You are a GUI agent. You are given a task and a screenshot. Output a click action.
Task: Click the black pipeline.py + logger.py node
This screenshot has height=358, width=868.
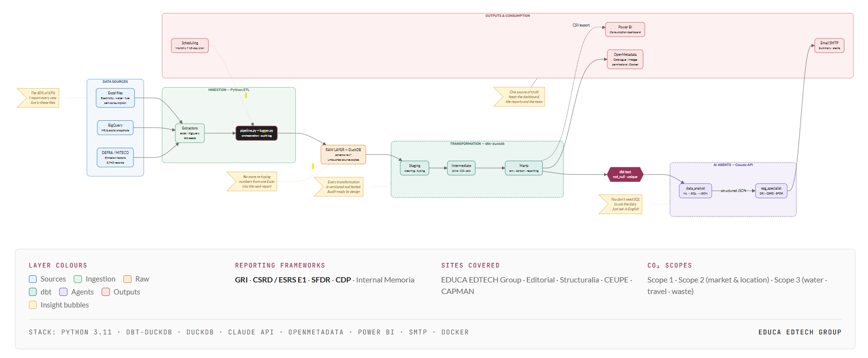click(256, 133)
